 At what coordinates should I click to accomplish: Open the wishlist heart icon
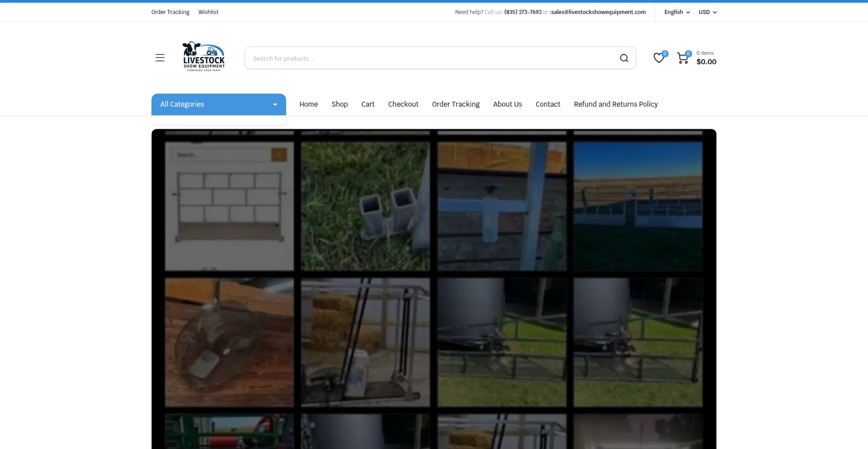coord(659,58)
